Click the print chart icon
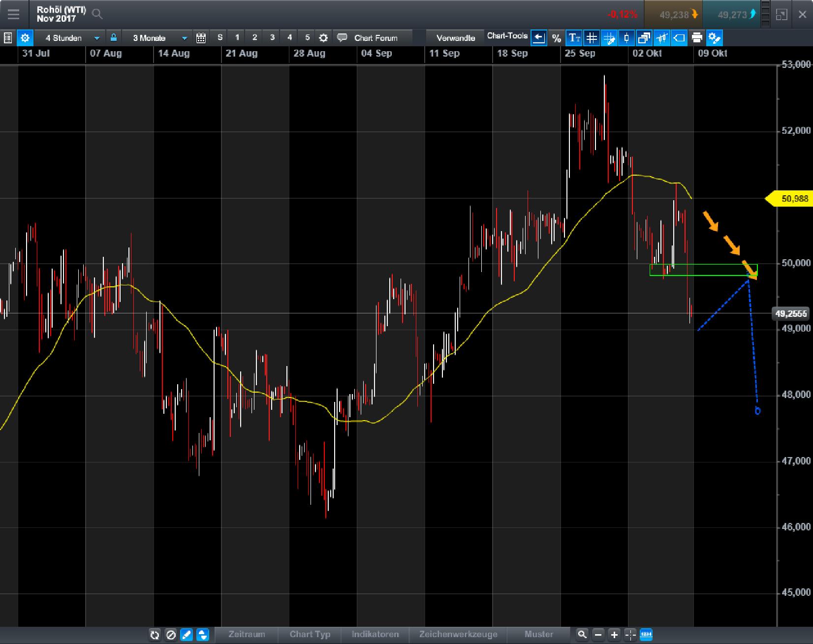 pyautogui.click(x=697, y=37)
